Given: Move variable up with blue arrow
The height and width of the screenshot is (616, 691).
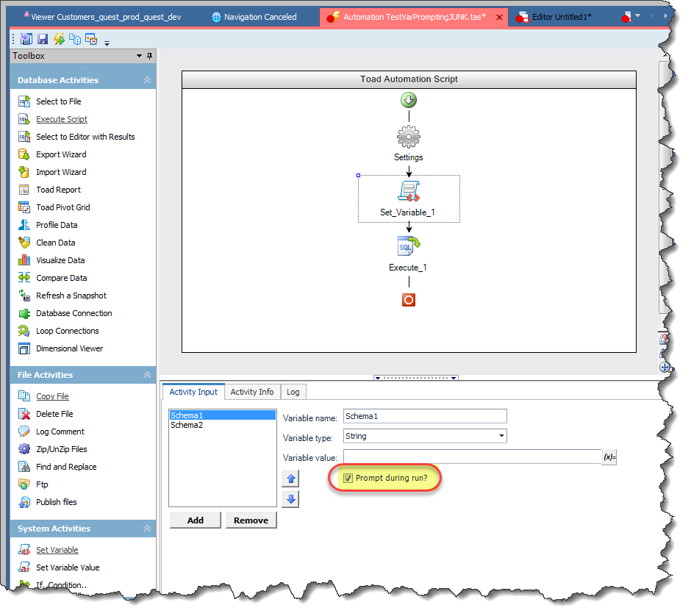Looking at the screenshot, I should point(291,479).
